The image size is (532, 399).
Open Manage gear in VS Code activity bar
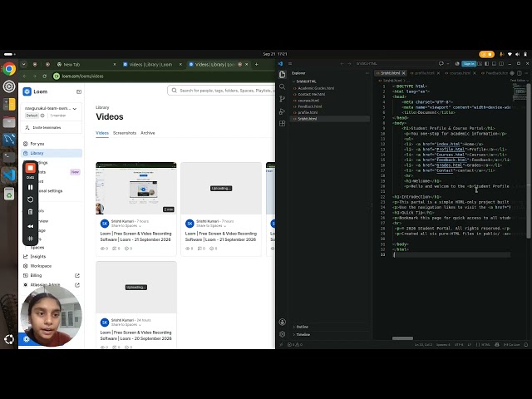click(x=283, y=334)
